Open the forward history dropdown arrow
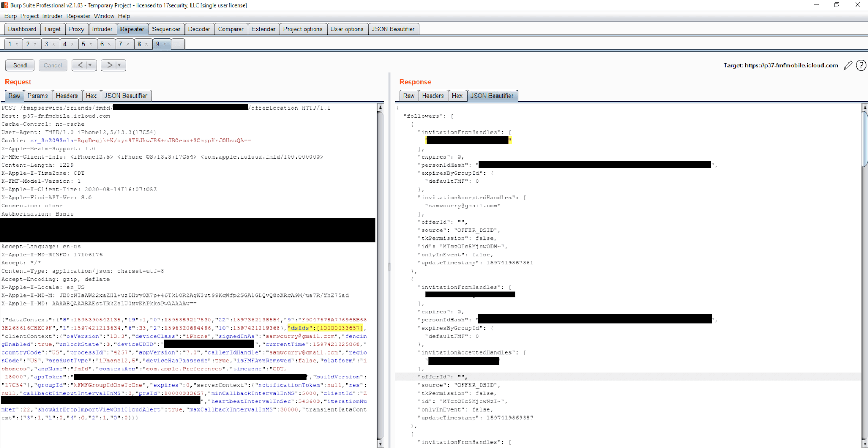 119,65
